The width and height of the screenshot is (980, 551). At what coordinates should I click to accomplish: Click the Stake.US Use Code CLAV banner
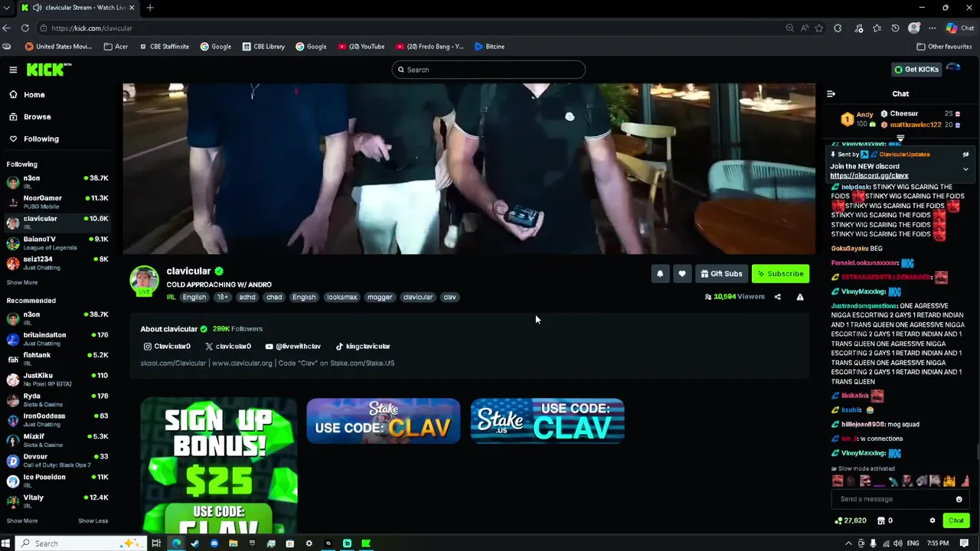pyautogui.click(x=547, y=421)
